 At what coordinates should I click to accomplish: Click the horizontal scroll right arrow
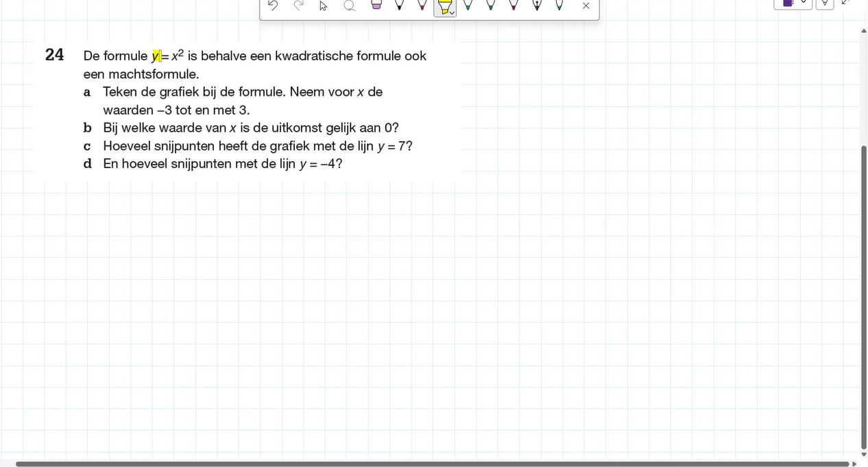pos(854,464)
